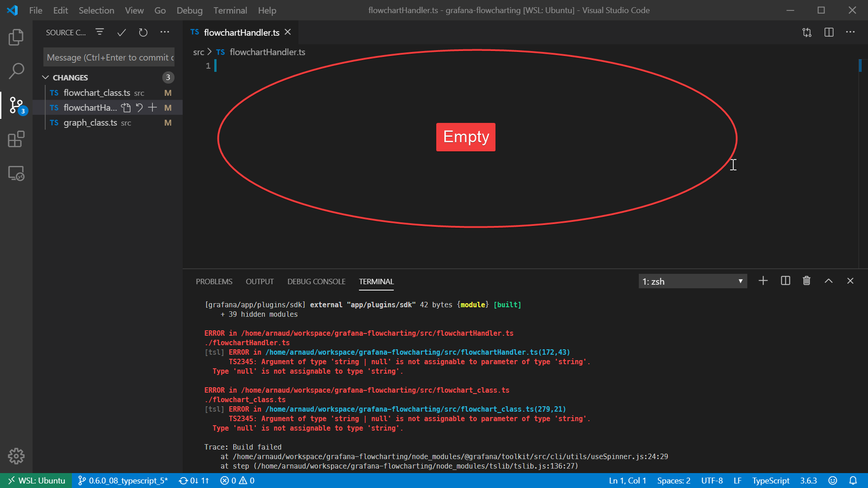Viewport: 868px width, 488px height.
Task: Switch to the PROBLEMS tab
Action: [214, 281]
